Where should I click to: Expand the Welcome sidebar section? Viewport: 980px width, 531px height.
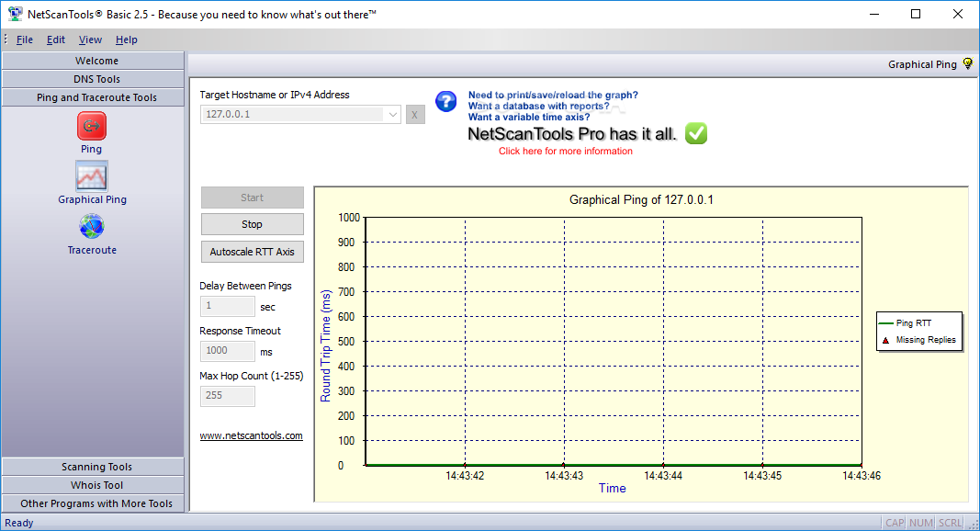coord(93,61)
